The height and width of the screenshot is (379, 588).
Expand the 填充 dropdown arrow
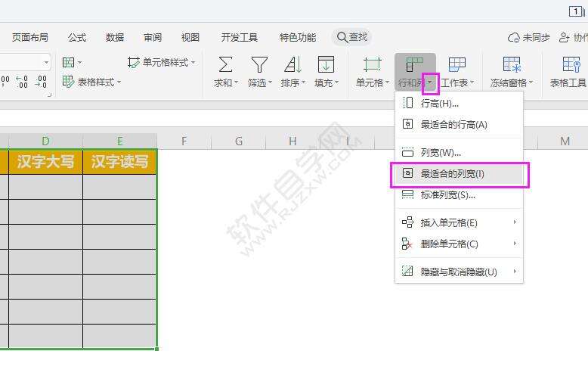(x=336, y=82)
